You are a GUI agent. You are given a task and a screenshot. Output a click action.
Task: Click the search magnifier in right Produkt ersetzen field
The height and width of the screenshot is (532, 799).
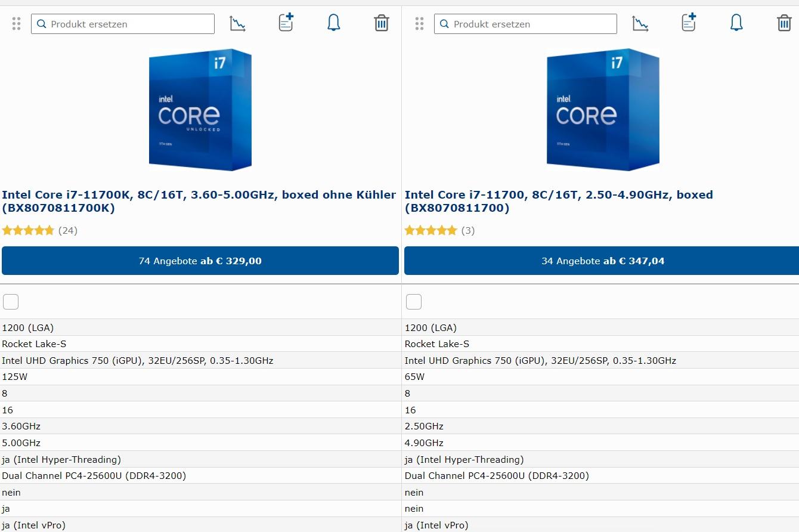tap(444, 24)
